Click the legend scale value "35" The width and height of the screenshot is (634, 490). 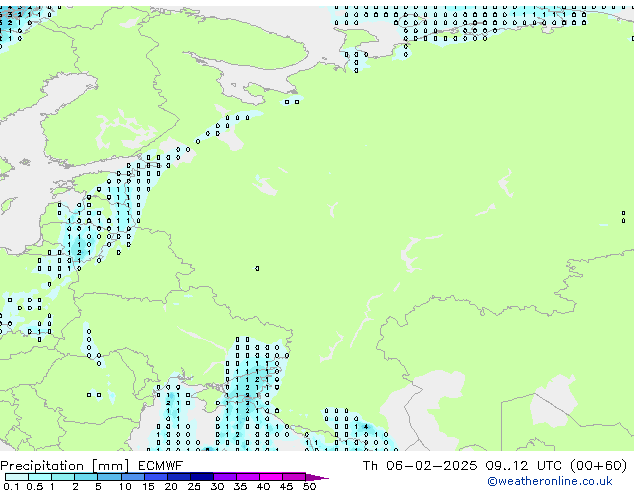tap(240, 486)
